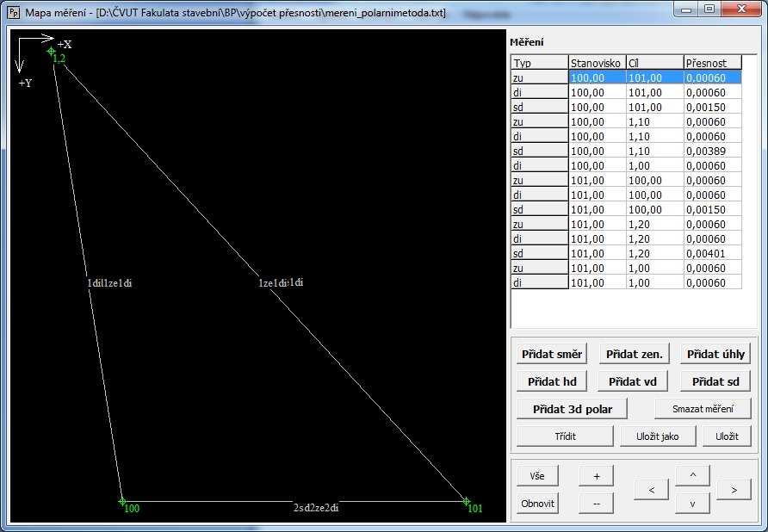Click the Přidat směr button
The height and width of the screenshot is (532, 768).
pyautogui.click(x=552, y=354)
